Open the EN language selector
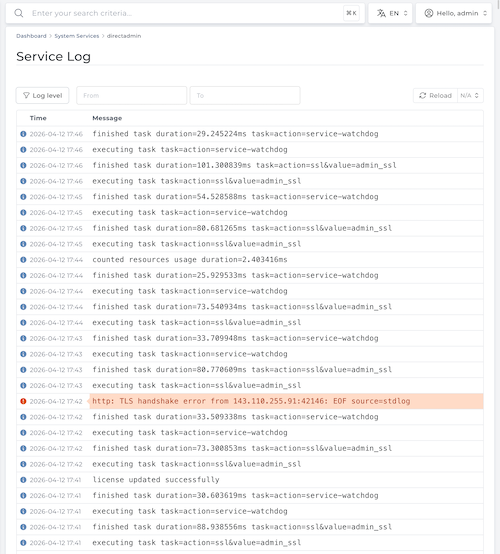 (x=390, y=13)
